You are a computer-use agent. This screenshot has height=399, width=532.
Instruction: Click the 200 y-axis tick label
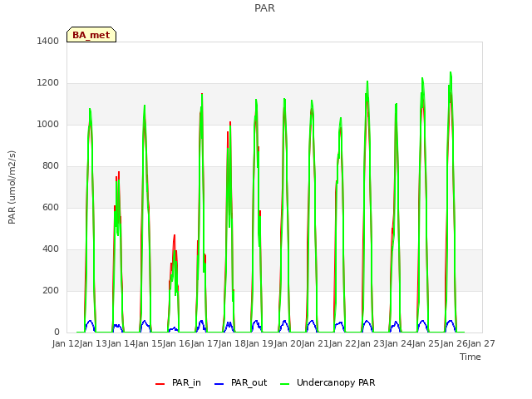point(51,290)
